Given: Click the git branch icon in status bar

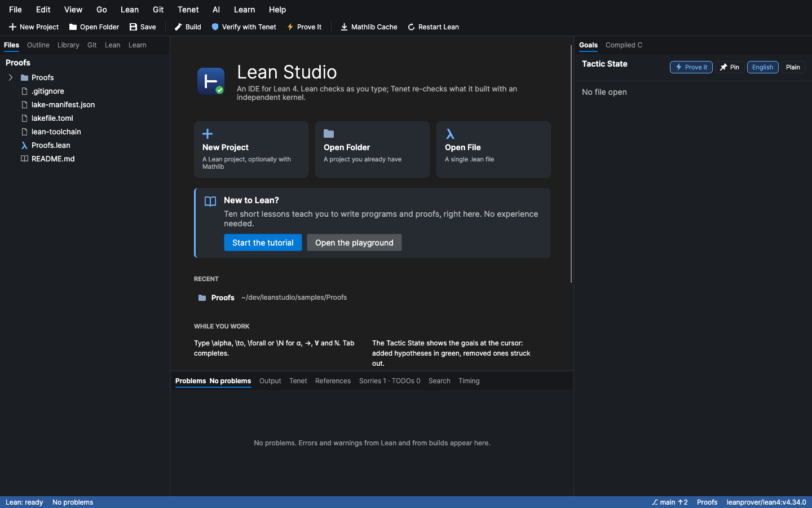Looking at the screenshot, I should [655, 502].
